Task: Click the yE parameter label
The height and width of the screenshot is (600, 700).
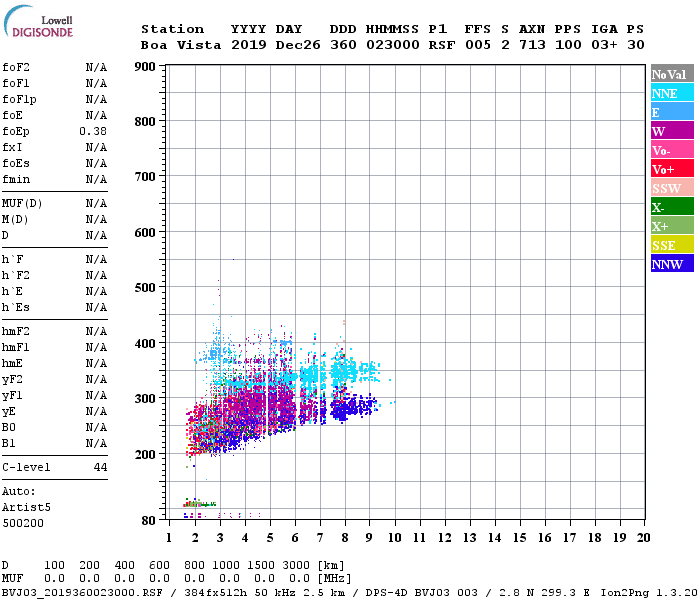Action: [x=9, y=412]
